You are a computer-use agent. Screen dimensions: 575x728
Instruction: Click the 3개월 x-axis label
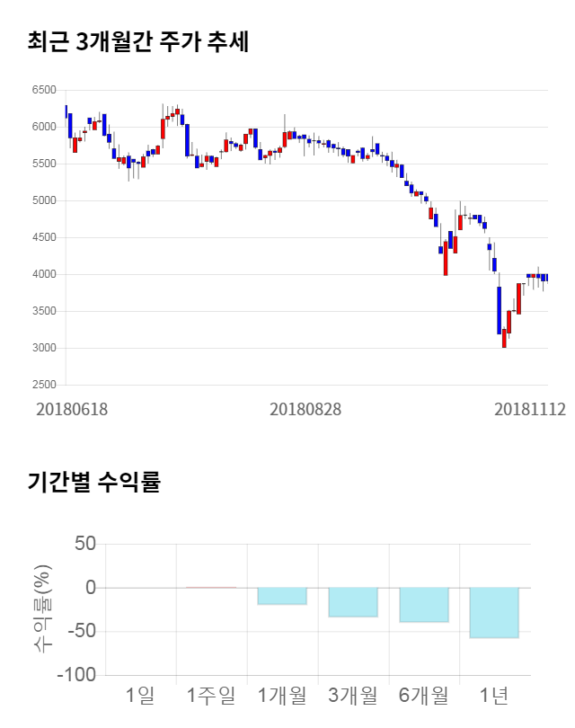[353, 695]
